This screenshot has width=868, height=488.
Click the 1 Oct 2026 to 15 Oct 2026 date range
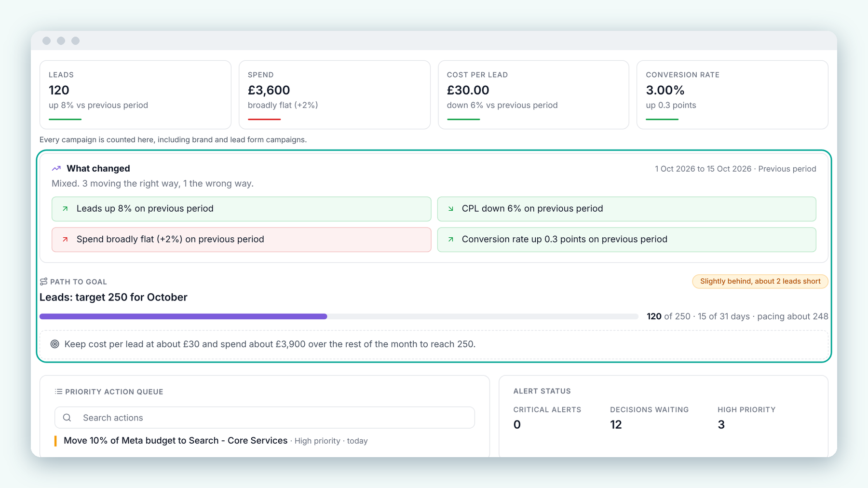point(703,169)
